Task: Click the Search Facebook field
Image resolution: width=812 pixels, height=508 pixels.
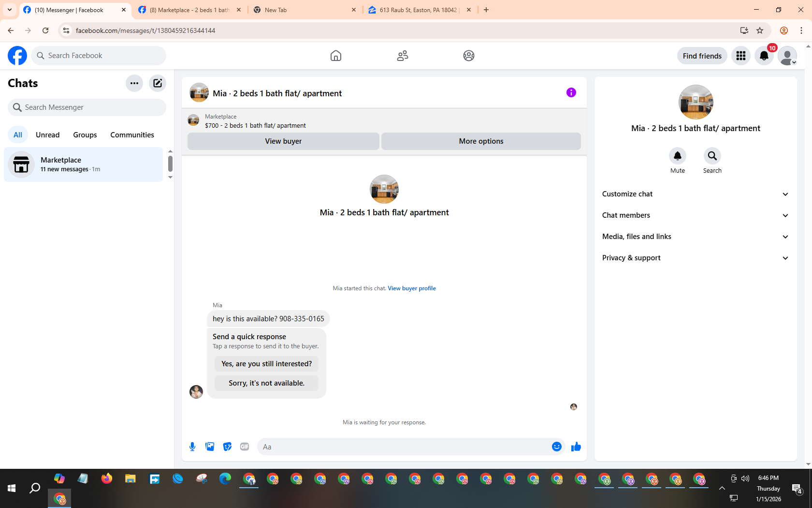Action: [99, 56]
